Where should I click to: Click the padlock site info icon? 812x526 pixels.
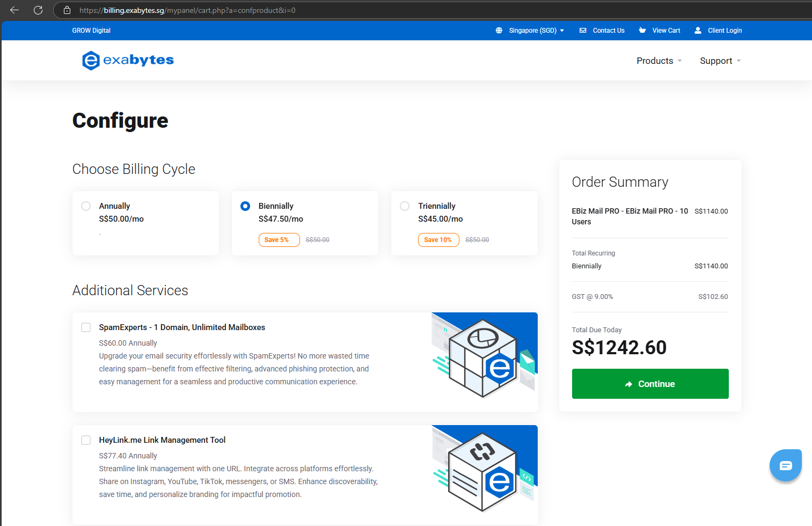[67, 10]
